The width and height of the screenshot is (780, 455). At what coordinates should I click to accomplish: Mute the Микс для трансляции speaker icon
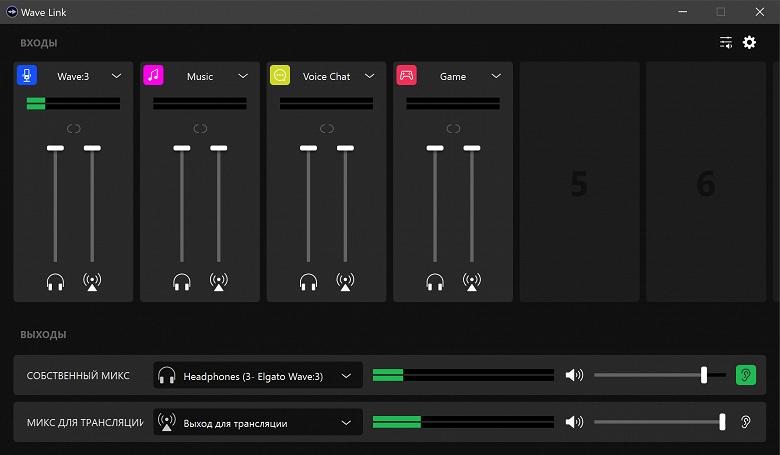coord(574,422)
